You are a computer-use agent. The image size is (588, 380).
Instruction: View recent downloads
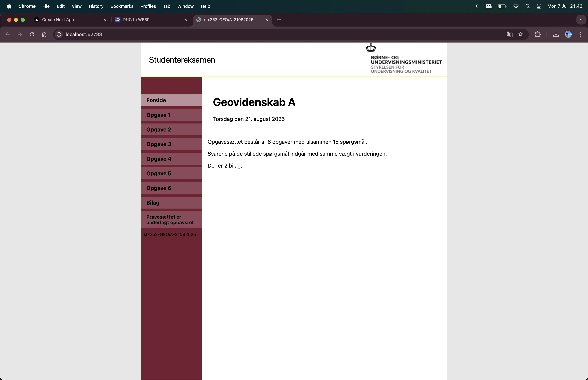coord(556,34)
